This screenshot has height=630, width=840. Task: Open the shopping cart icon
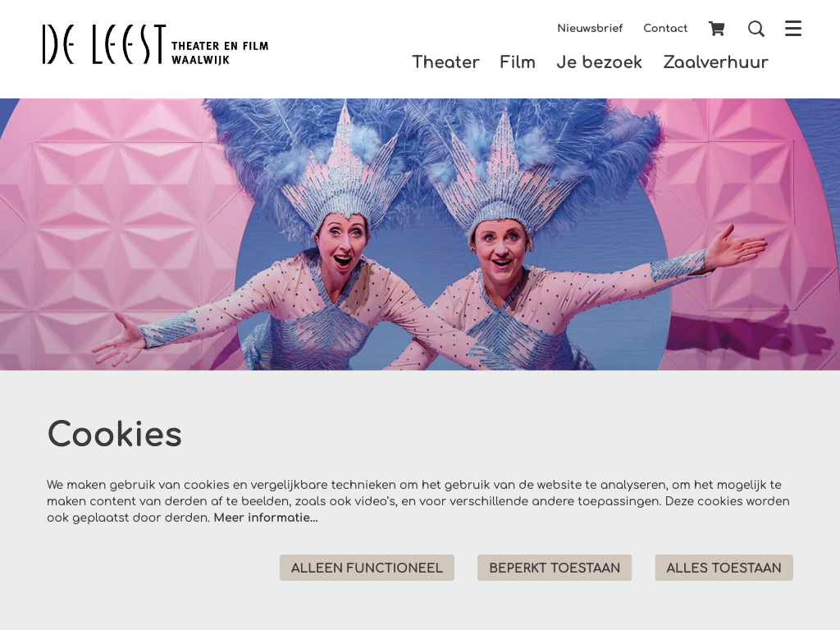pyautogui.click(x=716, y=29)
